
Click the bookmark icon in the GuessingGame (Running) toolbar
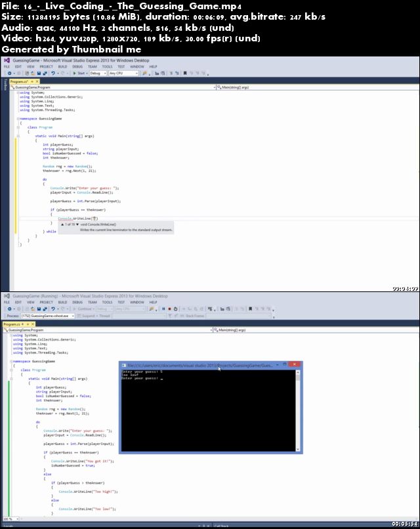[x=250, y=308]
